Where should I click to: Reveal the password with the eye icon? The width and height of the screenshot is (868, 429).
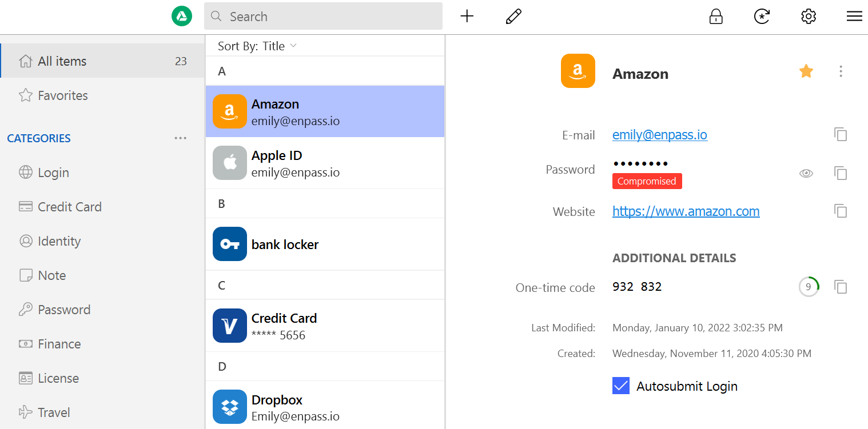pyautogui.click(x=806, y=174)
